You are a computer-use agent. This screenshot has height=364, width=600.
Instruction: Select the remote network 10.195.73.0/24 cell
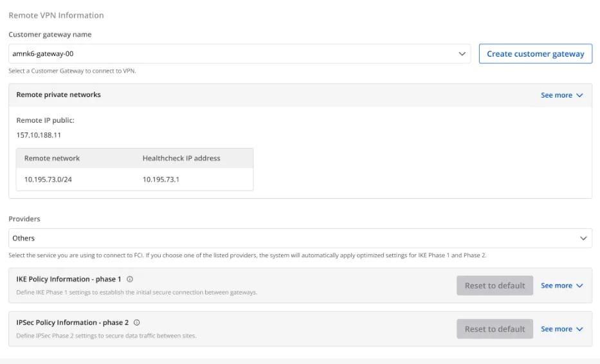(x=48, y=179)
